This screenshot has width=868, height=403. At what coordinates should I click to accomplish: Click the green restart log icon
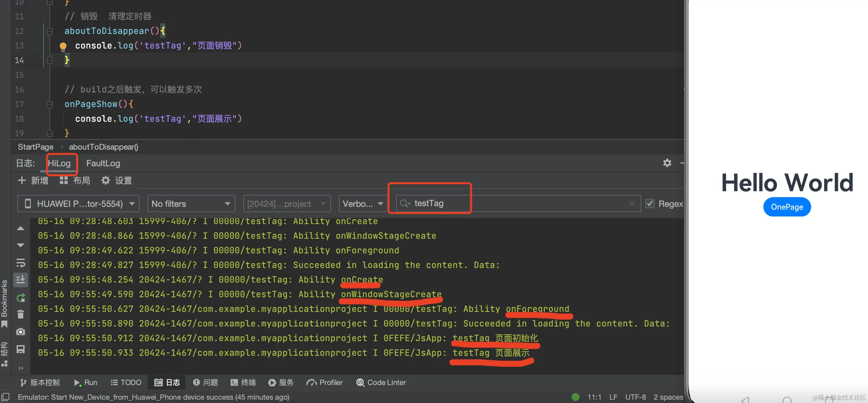click(21, 298)
